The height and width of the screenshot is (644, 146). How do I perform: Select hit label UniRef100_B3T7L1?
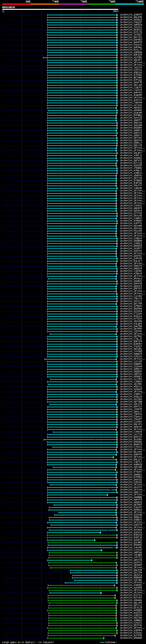tap(131, 595)
